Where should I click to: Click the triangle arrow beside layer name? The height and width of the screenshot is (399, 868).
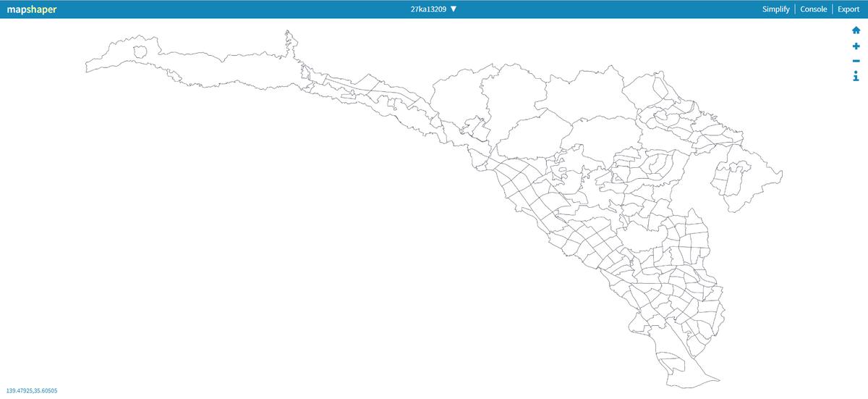tap(454, 9)
